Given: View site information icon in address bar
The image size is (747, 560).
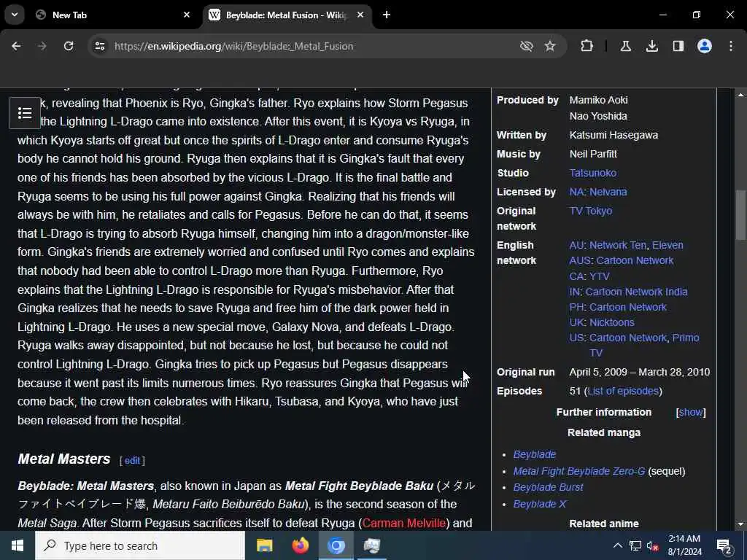Looking at the screenshot, I should point(99,46).
